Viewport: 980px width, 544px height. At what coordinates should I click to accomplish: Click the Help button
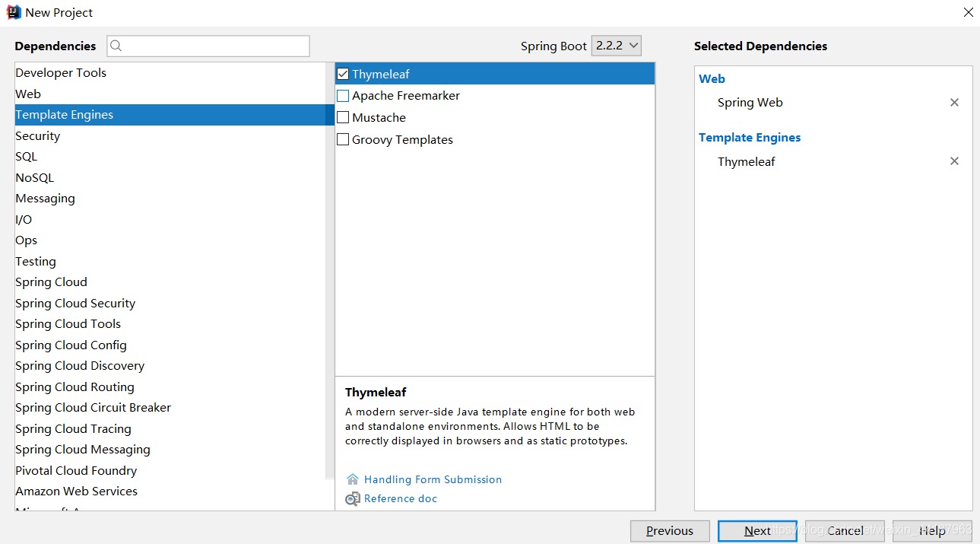click(x=932, y=531)
